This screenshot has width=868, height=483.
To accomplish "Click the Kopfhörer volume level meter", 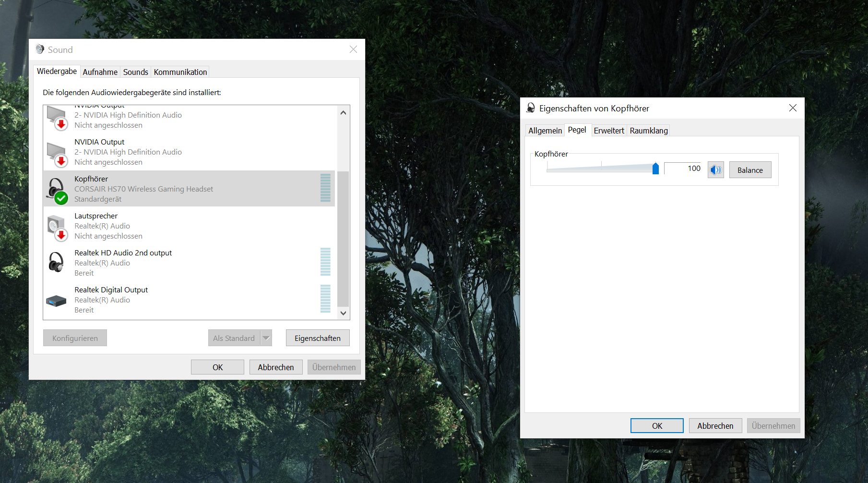I will 325,188.
